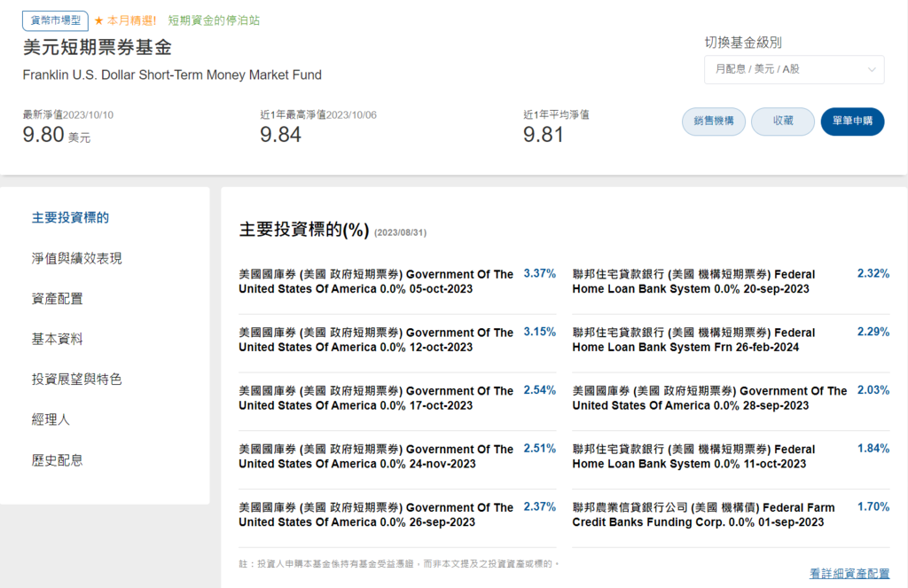Select 淨值與績效表現 in the sidebar
The image size is (908, 588).
pos(76,258)
